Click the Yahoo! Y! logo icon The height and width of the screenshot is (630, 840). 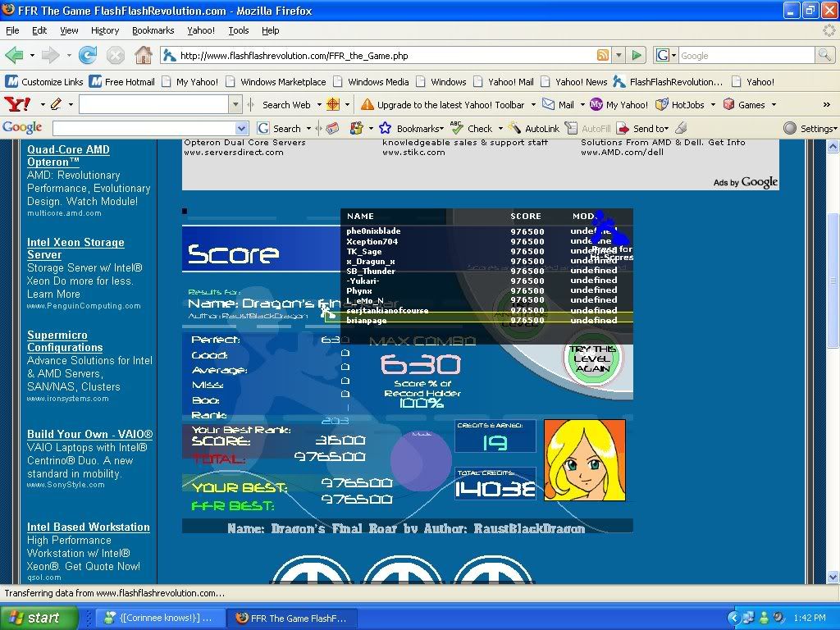click(x=17, y=104)
